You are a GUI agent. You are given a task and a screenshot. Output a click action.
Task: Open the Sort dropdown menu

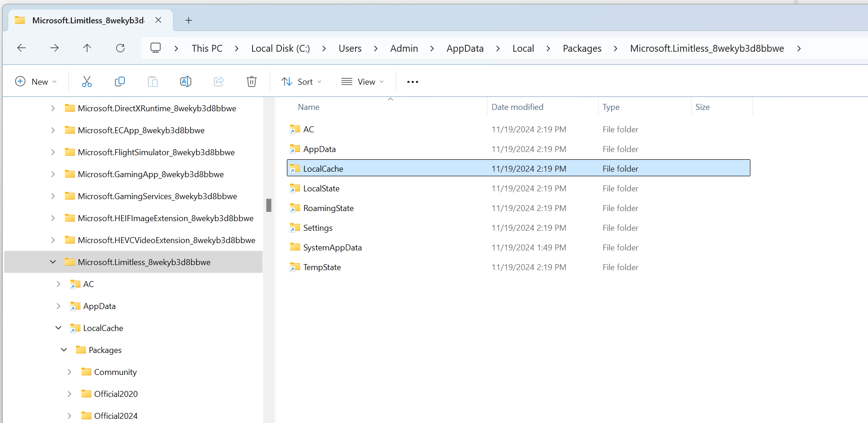click(x=302, y=81)
